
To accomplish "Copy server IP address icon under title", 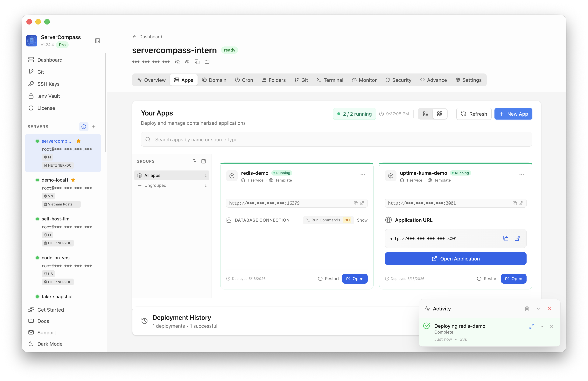I will pos(197,62).
